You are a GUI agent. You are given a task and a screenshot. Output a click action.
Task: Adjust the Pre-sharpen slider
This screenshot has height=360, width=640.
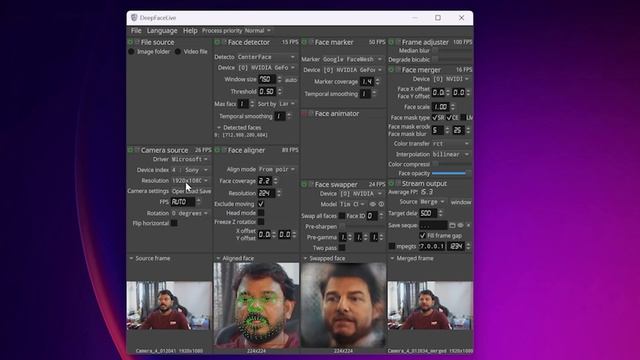click(362, 226)
